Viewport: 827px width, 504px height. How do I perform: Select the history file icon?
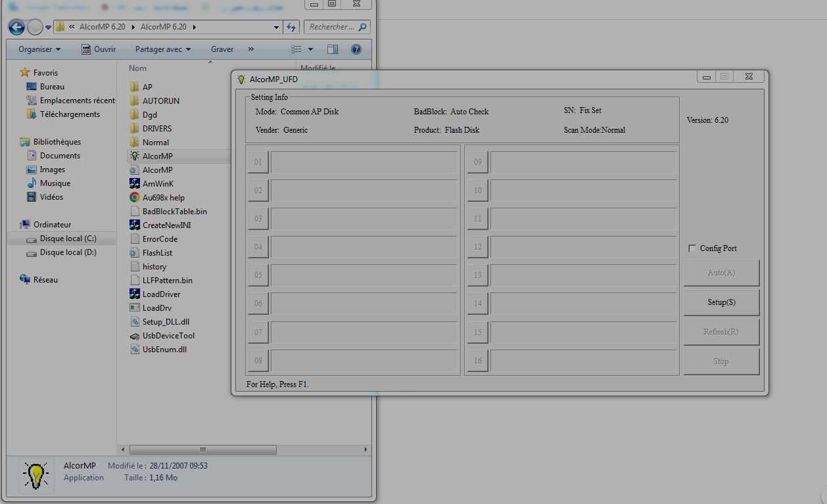pos(135,266)
